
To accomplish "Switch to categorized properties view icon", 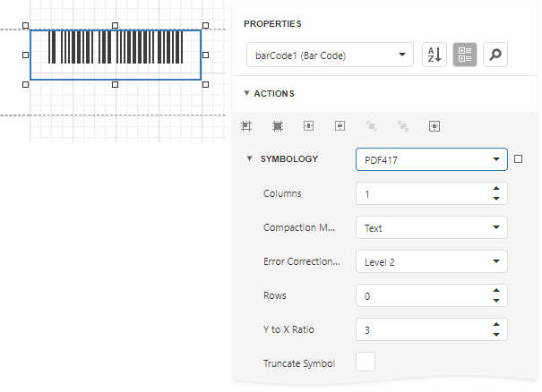I will pos(464,55).
